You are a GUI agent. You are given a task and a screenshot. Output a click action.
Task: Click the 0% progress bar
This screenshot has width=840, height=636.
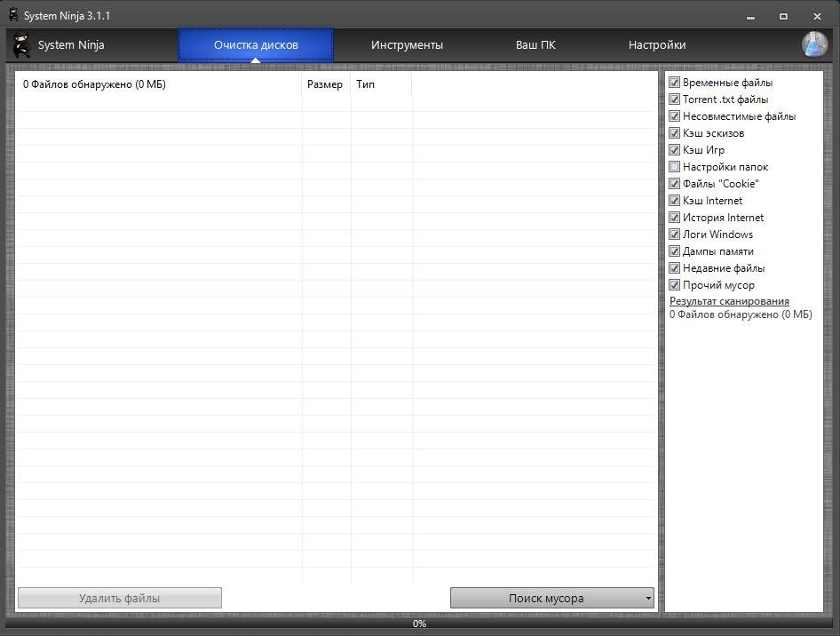(x=419, y=624)
